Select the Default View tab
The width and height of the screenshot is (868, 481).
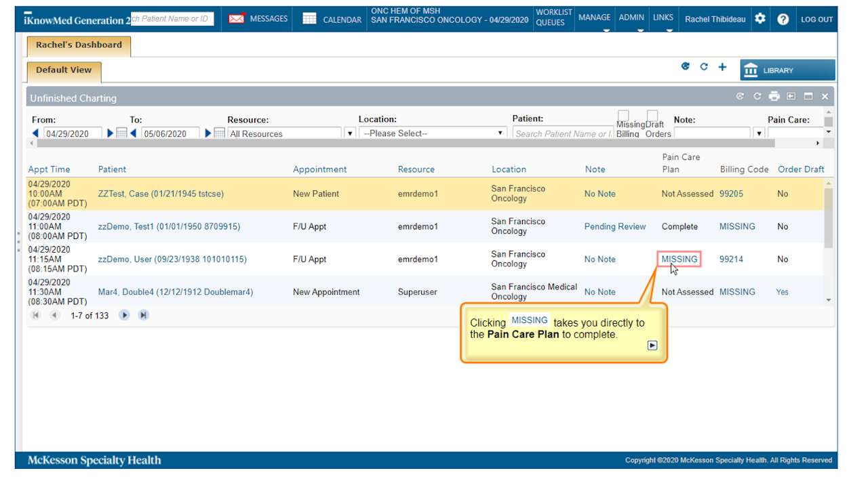coord(64,70)
